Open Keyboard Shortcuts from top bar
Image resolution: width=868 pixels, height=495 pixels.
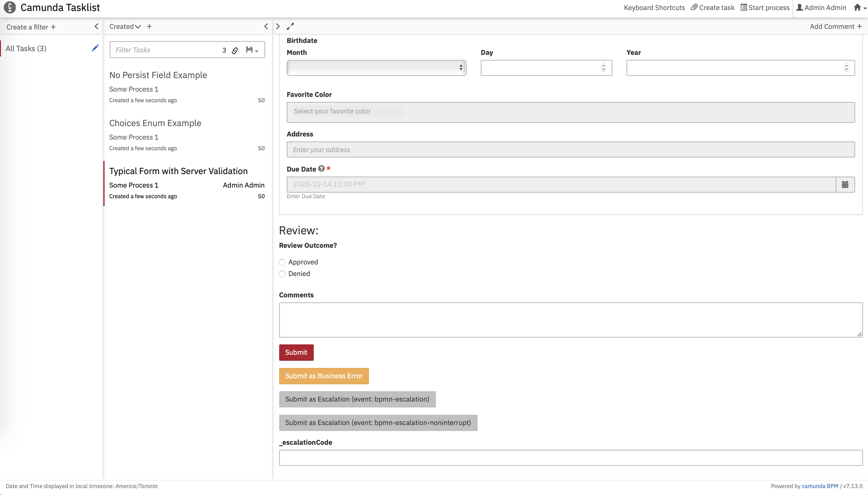click(x=654, y=8)
